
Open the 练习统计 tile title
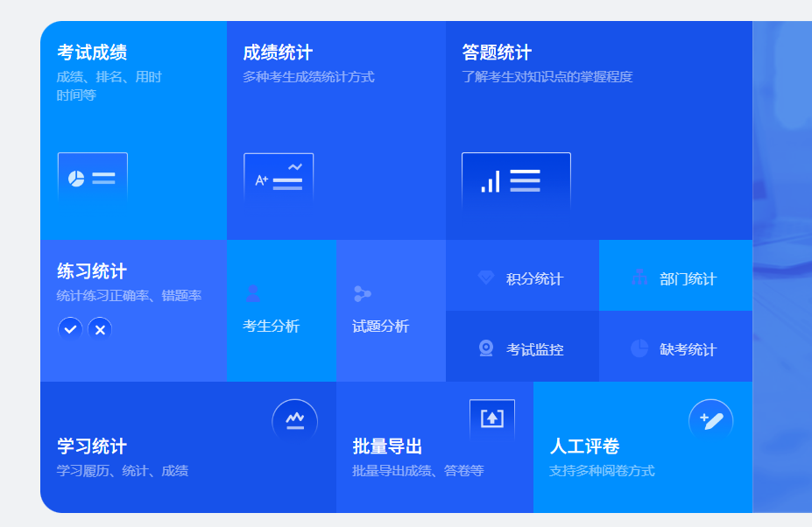point(92,271)
